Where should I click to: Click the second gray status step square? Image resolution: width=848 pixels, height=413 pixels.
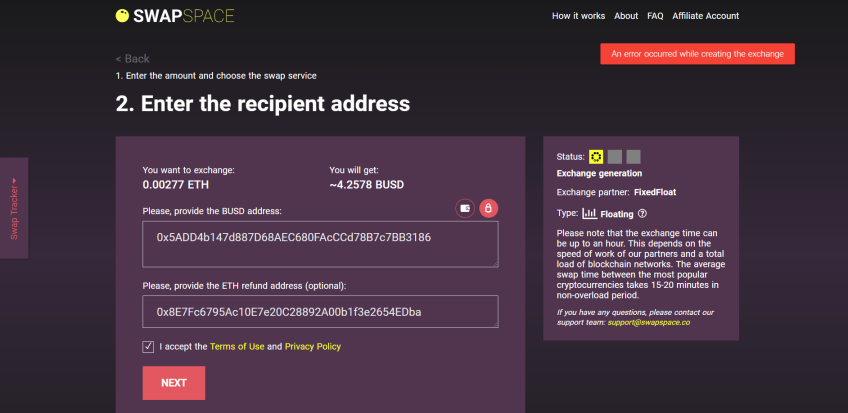pos(614,157)
